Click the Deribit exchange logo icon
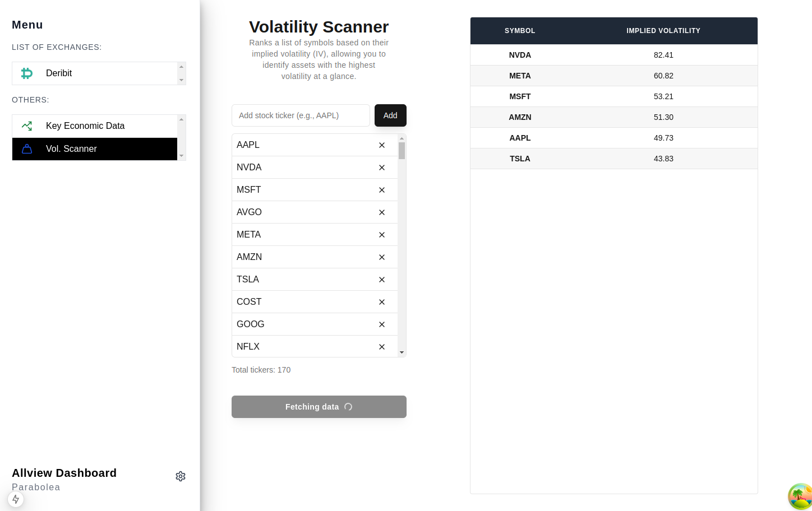812x511 pixels. click(27, 73)
